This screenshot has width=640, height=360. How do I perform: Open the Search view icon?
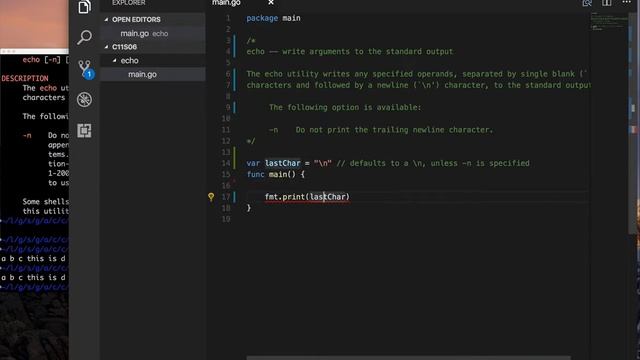click(84, 37)
